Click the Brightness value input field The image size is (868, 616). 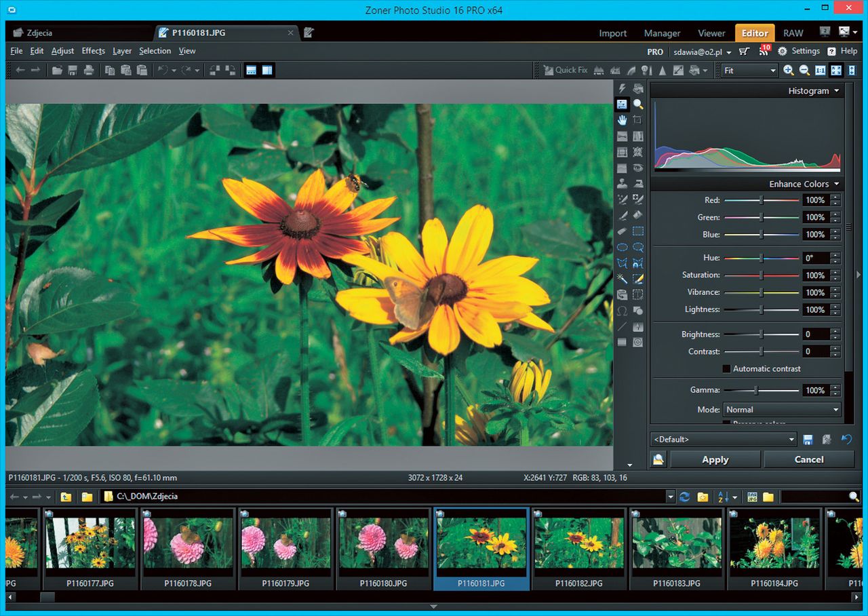(x=816, y=334)
